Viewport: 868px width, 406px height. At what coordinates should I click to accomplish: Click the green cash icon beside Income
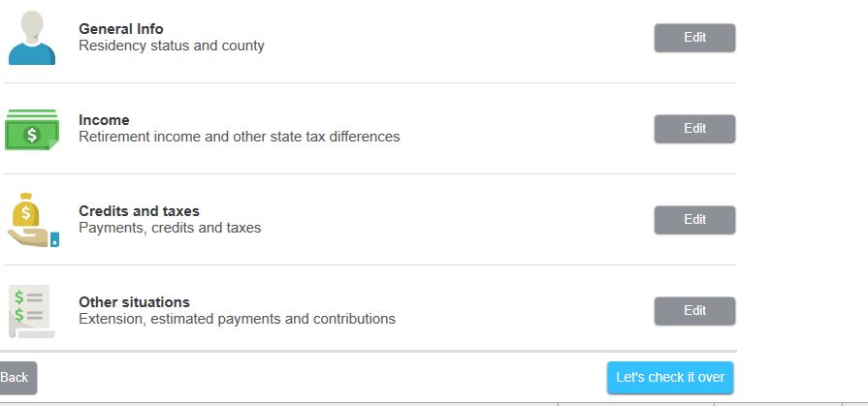(x=32, y=129)
